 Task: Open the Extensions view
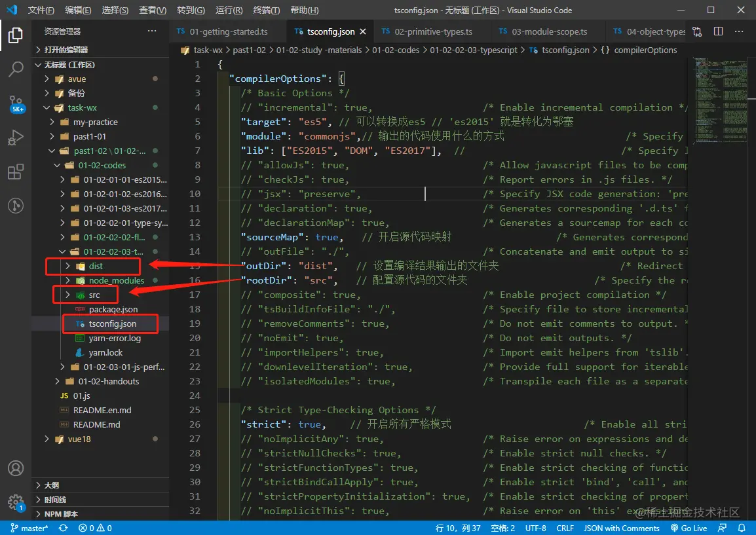point(16,172)
